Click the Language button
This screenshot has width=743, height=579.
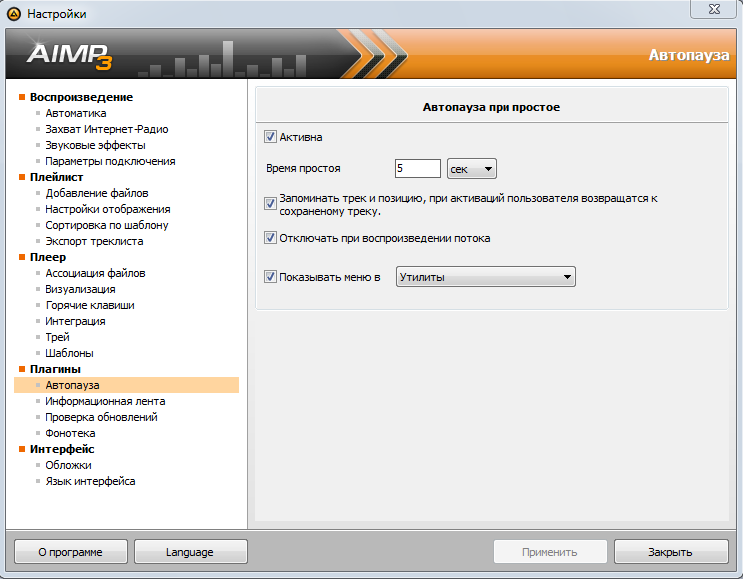[190, 552]
